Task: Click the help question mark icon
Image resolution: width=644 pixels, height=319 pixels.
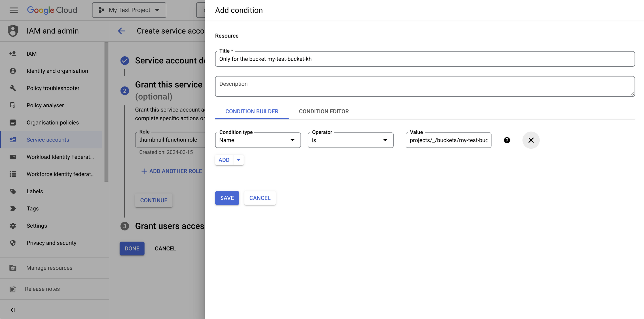Action: point(507,140)
